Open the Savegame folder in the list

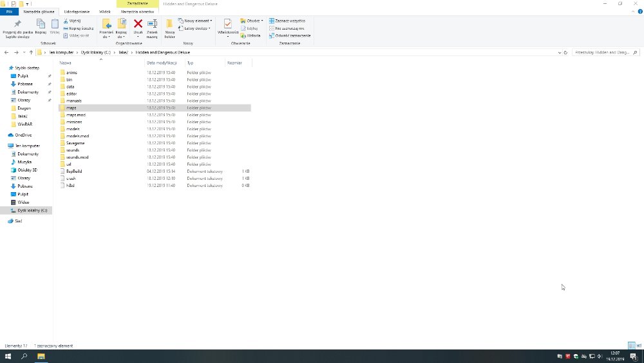(x=75, y=143)
